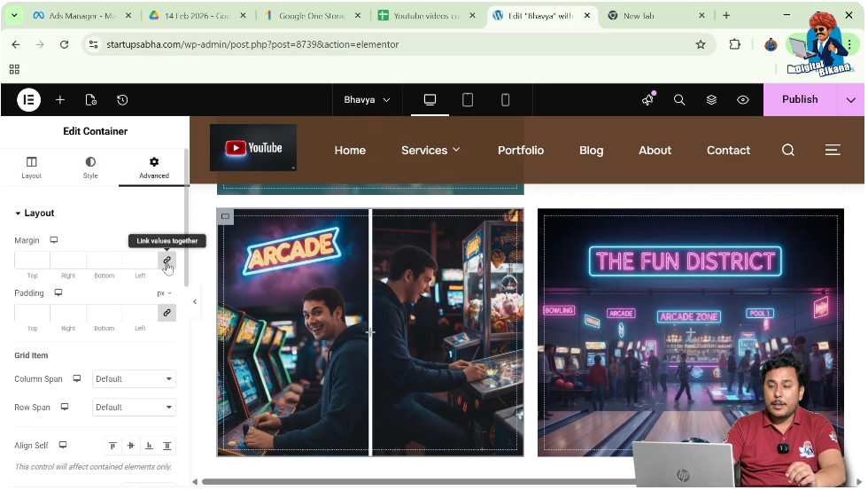Toggle Padding link values together

pyautogui.click(x=167, y=313)
